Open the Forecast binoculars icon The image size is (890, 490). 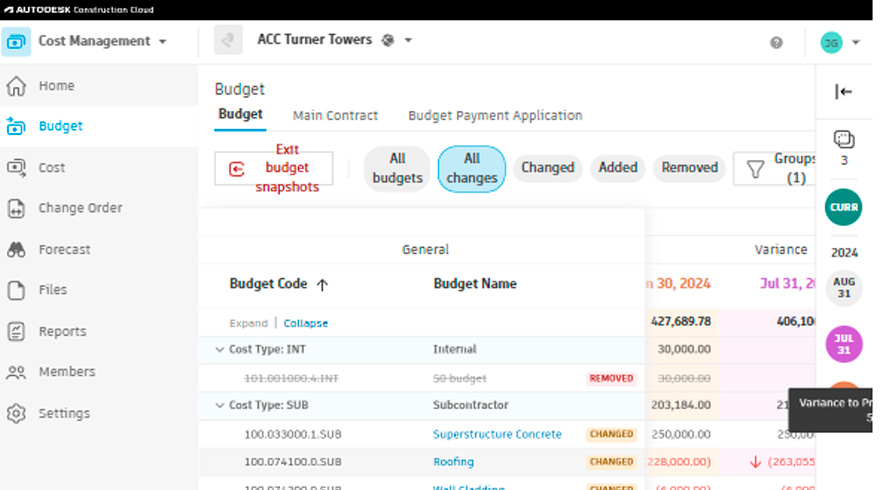coord(16,250)
